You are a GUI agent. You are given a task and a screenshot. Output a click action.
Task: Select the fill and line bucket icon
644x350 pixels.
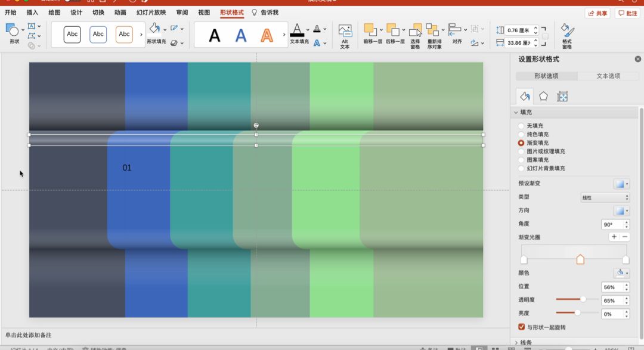(x=525, y=96)
